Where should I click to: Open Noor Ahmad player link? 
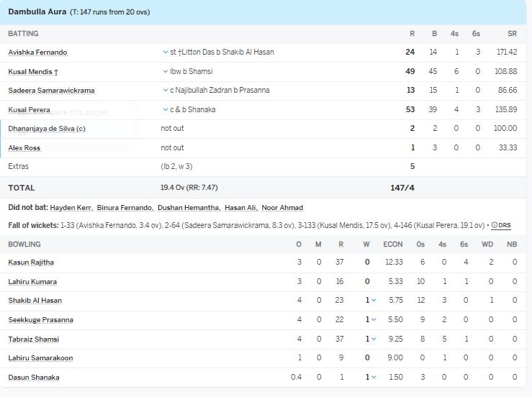[x=281, y=208]
